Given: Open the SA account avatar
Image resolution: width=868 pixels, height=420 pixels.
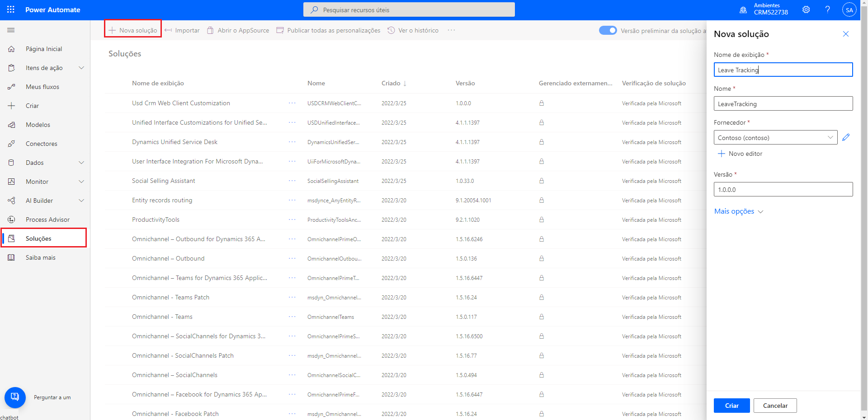Looking at the screenshot, I should coord(849,9).
